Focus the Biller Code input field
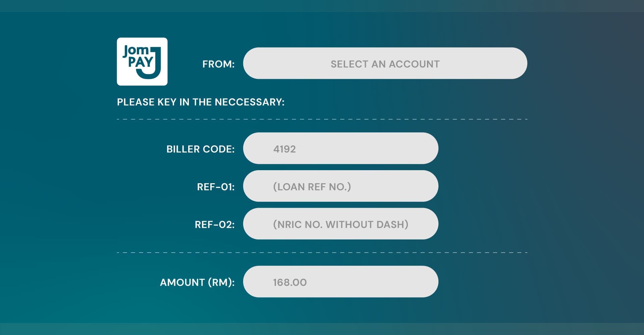 coord(340,148)
